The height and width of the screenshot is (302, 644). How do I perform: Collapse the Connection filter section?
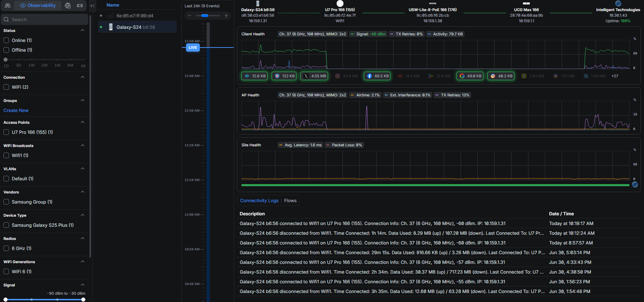[83, 77]
